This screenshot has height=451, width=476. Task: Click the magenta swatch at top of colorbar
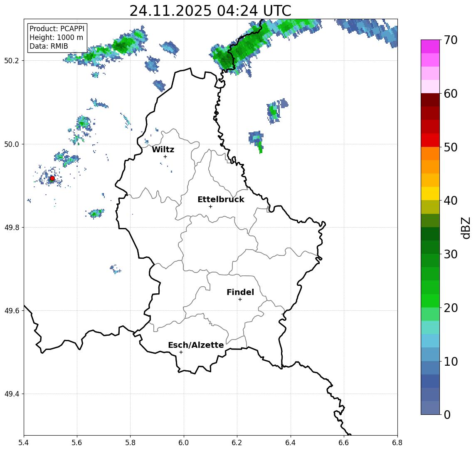430,47
